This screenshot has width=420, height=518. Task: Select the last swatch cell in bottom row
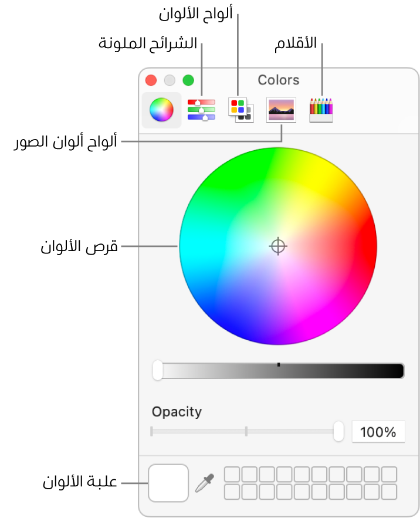[389, 492]
